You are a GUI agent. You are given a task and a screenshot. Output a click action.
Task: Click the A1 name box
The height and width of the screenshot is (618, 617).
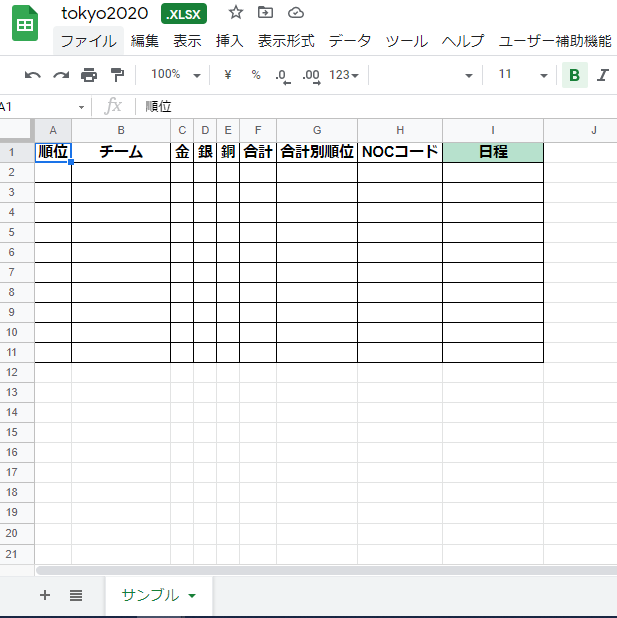tap(39, 107)
